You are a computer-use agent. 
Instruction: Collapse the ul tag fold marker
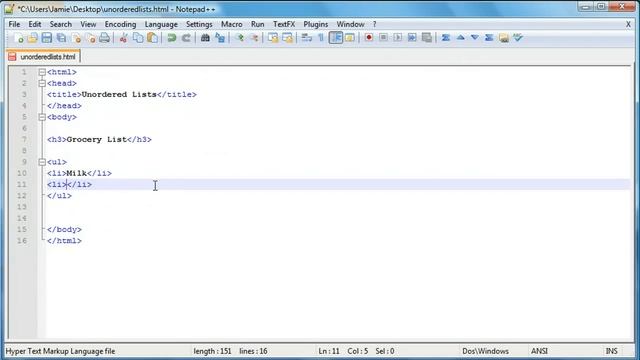[42, 162]
